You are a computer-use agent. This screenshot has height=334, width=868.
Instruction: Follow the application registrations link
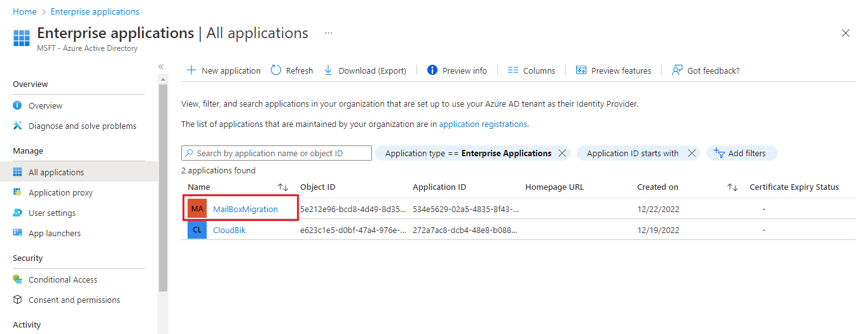[483, 124]
